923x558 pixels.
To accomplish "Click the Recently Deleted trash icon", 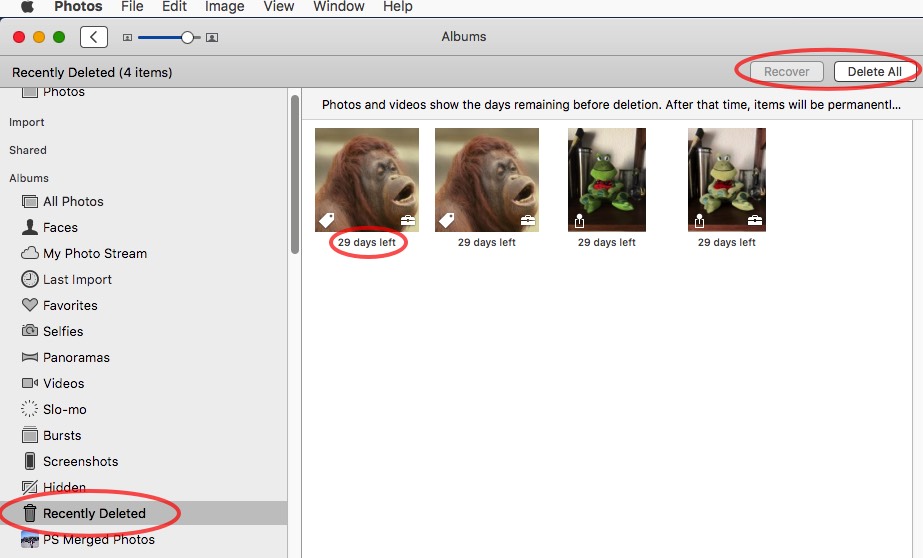I will coord(29,513).
